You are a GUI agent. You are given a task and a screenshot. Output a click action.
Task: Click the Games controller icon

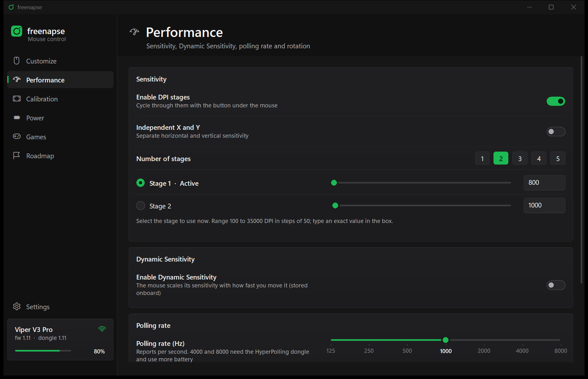(x=17, y=136)
